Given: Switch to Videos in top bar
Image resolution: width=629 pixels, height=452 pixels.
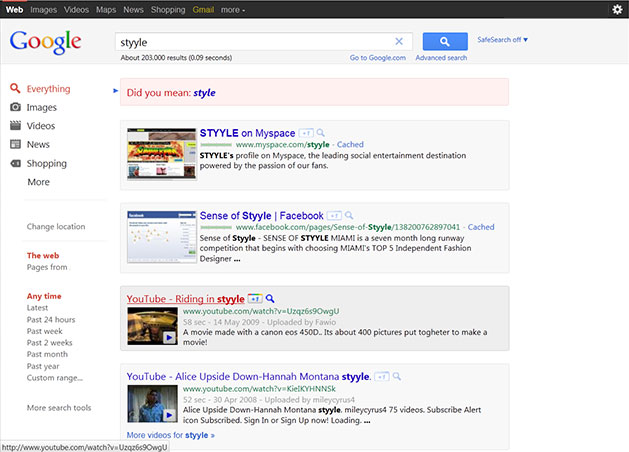Looking at the screenshot, I should pyautogui.click(x=76, y=10).
